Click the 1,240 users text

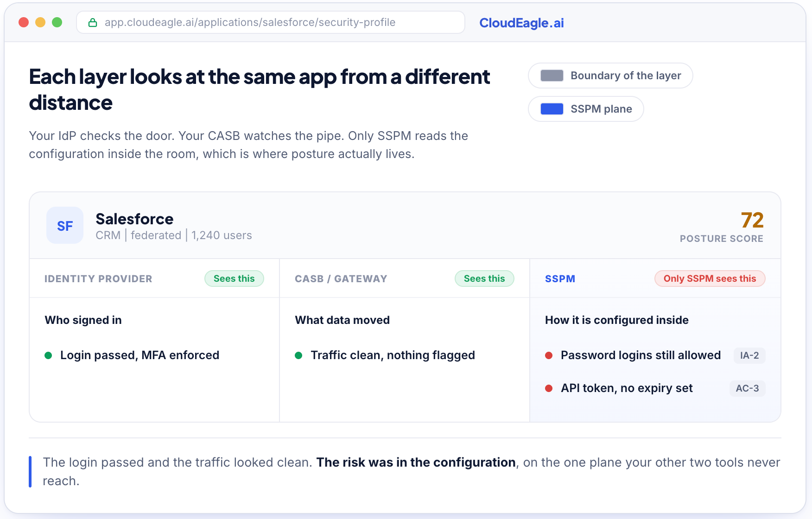[222, 235]
